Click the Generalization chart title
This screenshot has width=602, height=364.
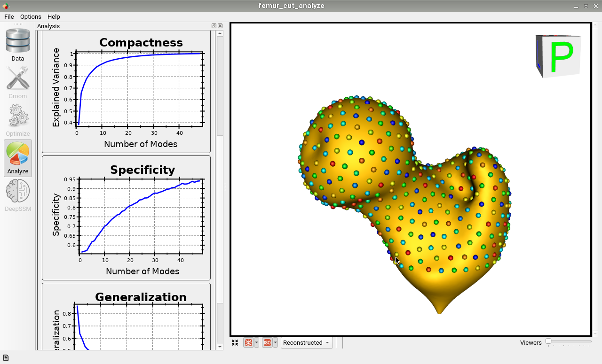click(x=141, y=297)
